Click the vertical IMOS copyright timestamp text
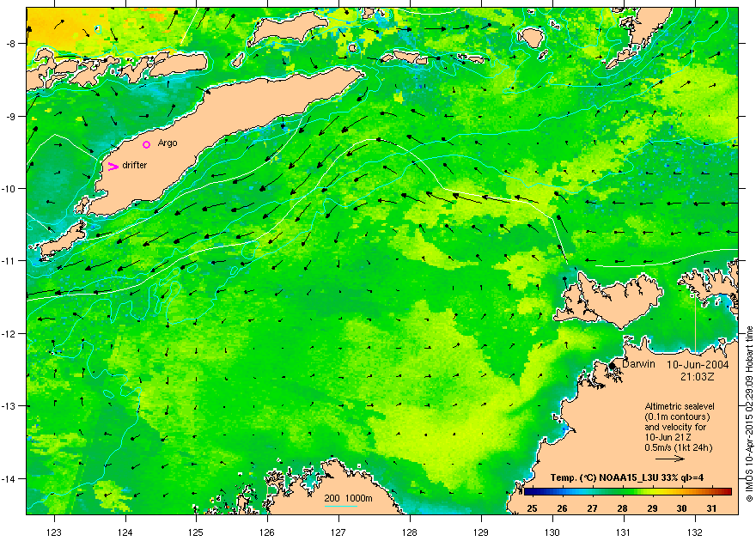 [749, 414]
